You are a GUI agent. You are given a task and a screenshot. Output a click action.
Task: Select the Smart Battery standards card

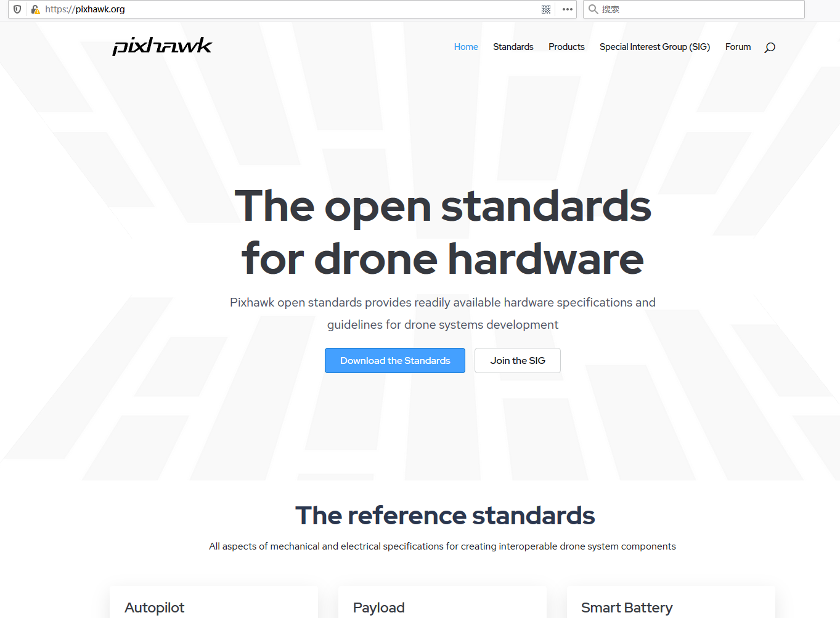671,603
